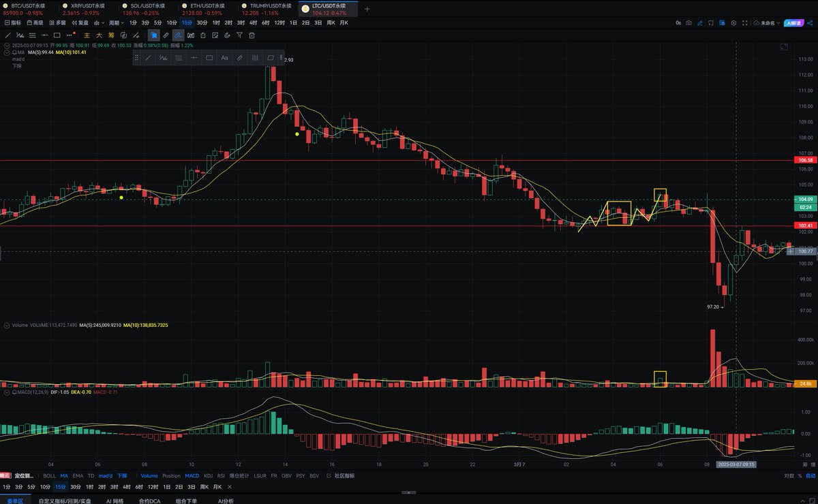Select the text Aa tool in floating toolbar
The height and width of the screenshot is (504, 818).
pos(224,58)
